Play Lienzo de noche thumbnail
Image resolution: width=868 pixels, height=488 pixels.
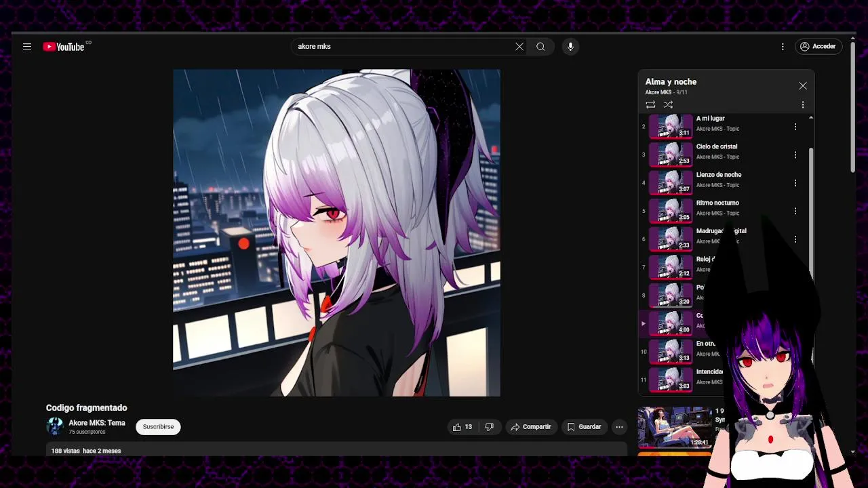click(x=671, y=183)
